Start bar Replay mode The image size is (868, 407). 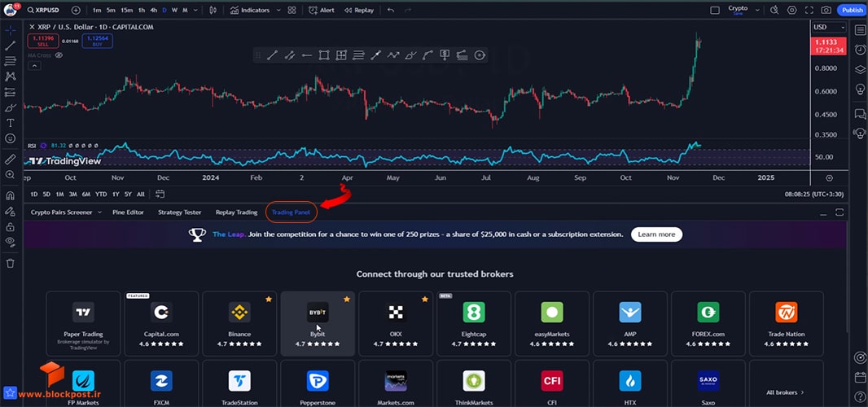tap(359, 10)
